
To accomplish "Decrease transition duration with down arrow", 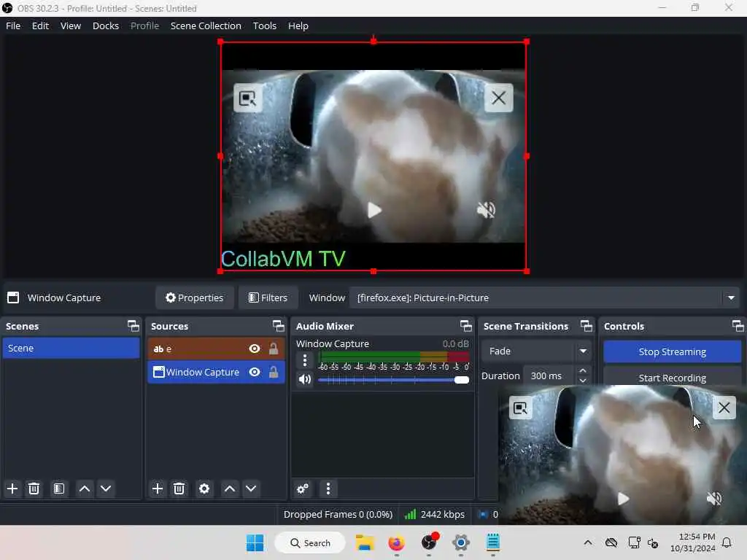I will (x=583, y=381).
